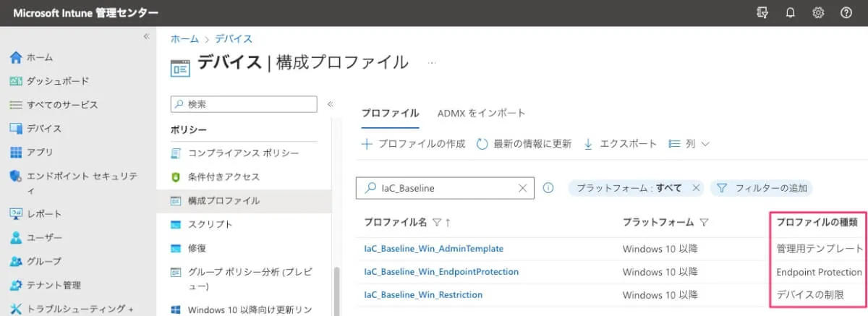Go to デバイス breadcrumb link
Viewport: 868px width, 316px height.
(x=233, y=39)
